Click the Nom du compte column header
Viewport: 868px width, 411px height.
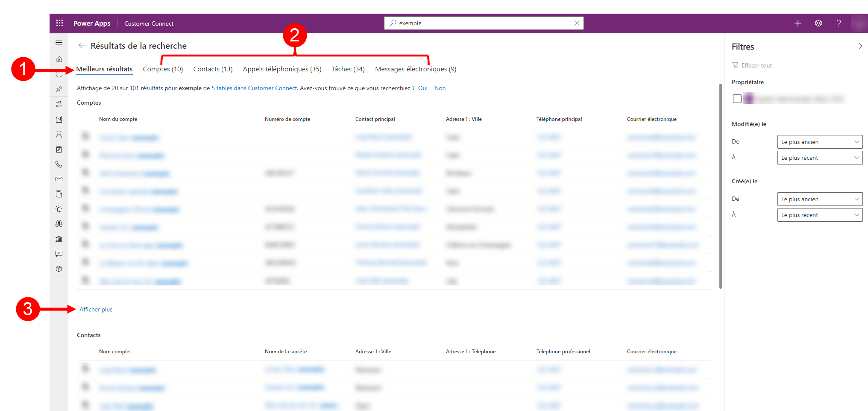coord(118,119)
